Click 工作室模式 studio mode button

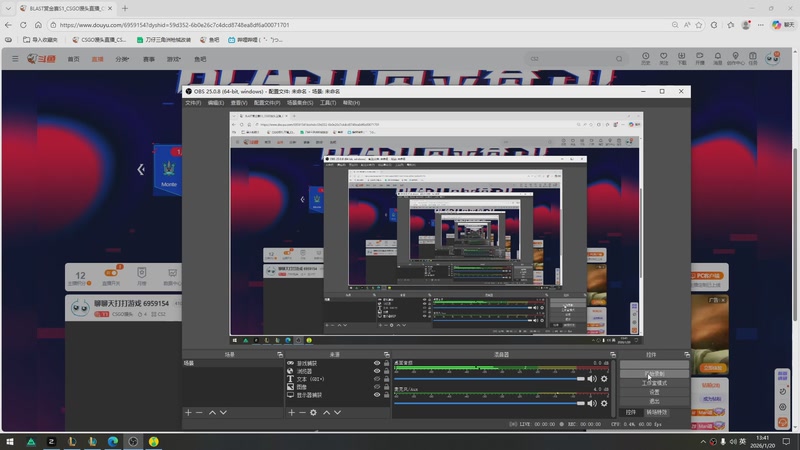(654, 383)
